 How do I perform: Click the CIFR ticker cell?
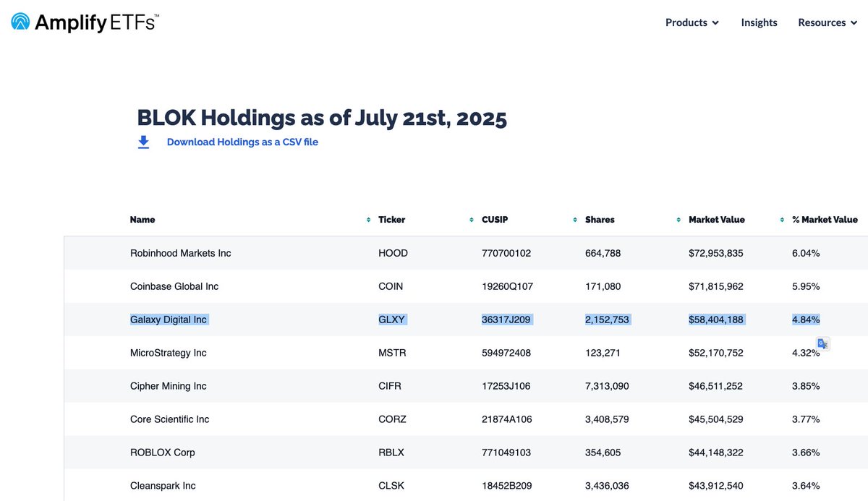(x=390, y=386)
